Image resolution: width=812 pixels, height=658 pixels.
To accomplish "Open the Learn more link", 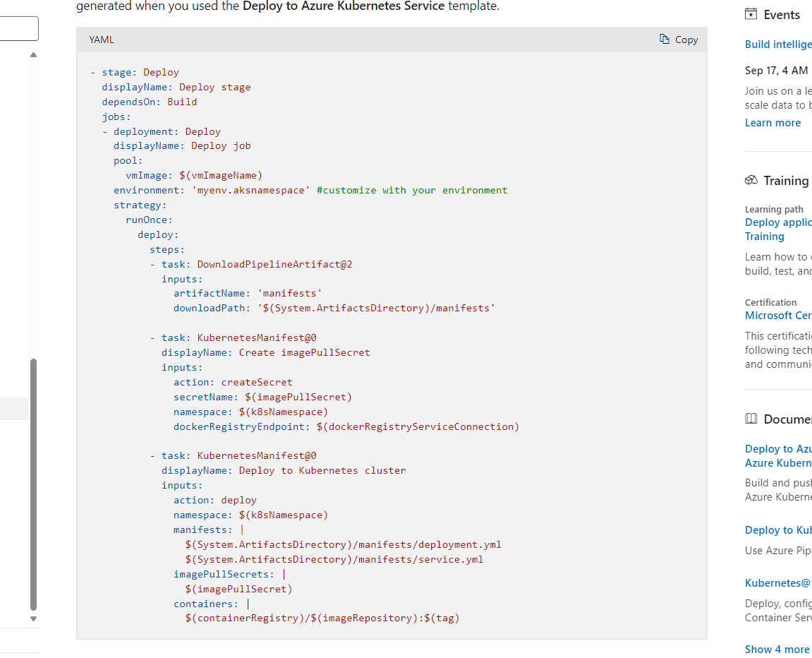I will tap(772, 123).
